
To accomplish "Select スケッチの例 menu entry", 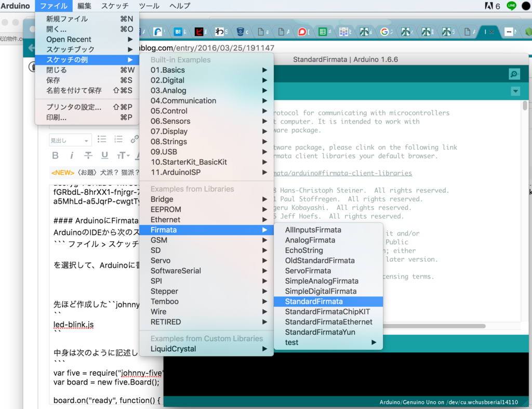I will 87,60.
